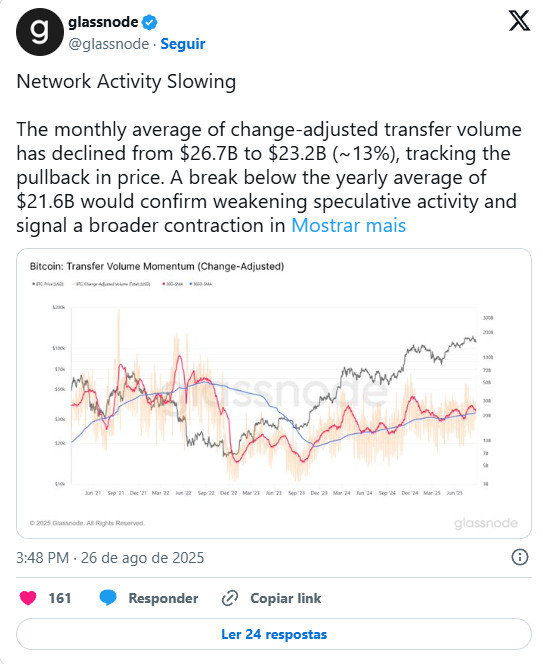Screen dimensions: 543x664
Task: Click the glassnode watermark logo in chart
Action: 486,523
